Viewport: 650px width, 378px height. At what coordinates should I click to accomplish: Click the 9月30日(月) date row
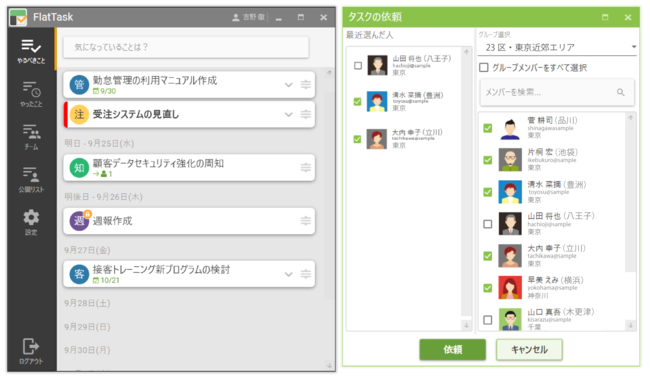click(87, 351)
